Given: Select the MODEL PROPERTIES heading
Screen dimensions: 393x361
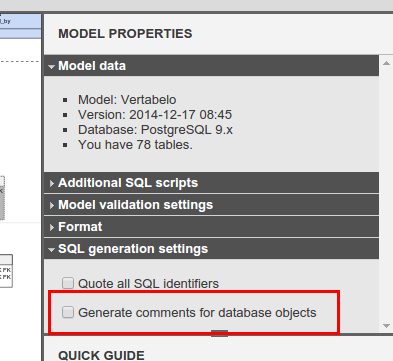Looking at the screenshot, I should [125, 34].
